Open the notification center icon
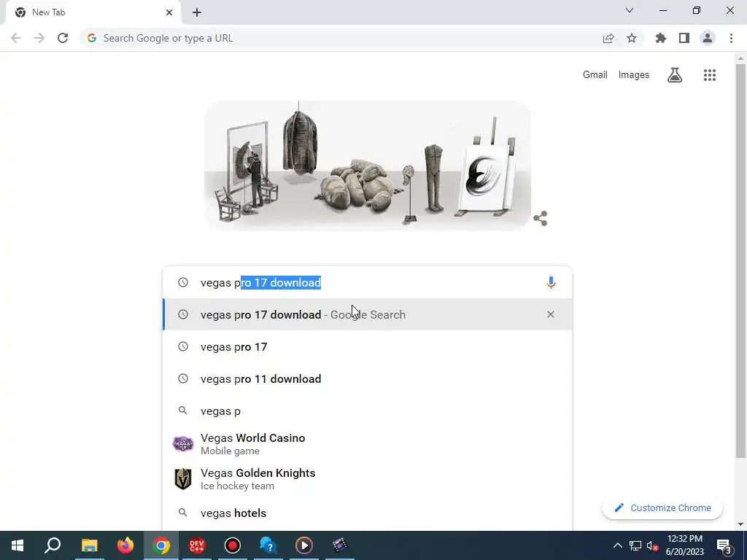The image size is (747, 560). tap(724, 545)
